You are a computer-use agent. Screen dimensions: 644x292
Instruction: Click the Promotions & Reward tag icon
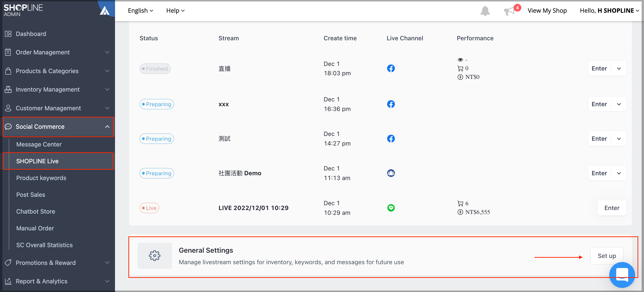(8, 263)
